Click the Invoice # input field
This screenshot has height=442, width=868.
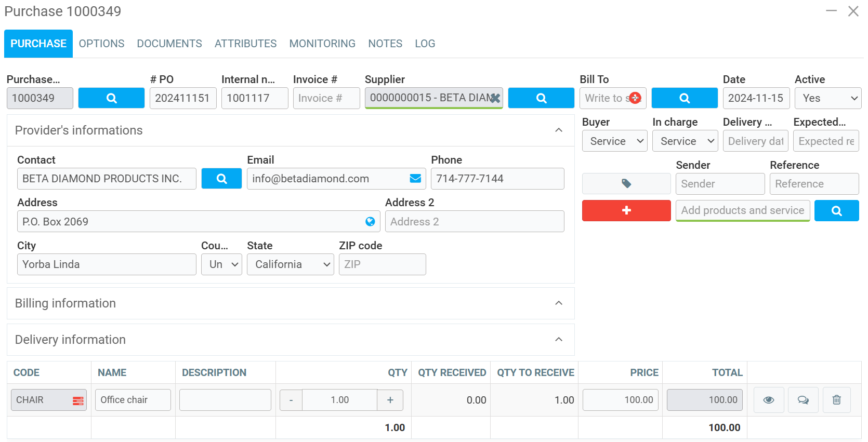326,98
